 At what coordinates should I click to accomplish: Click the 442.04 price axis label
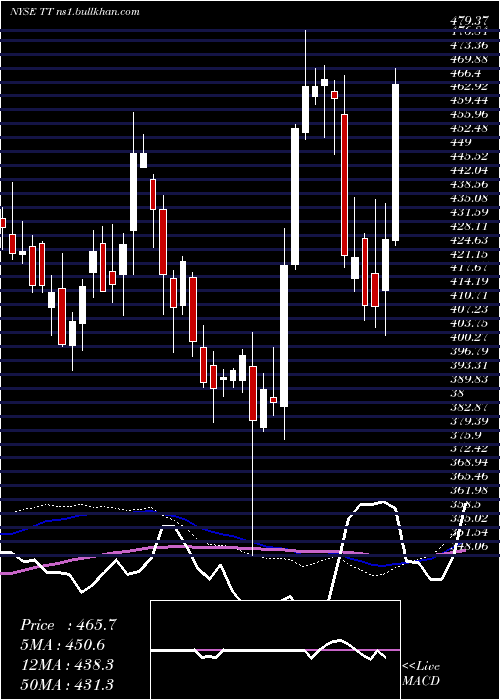click(470, 170)
